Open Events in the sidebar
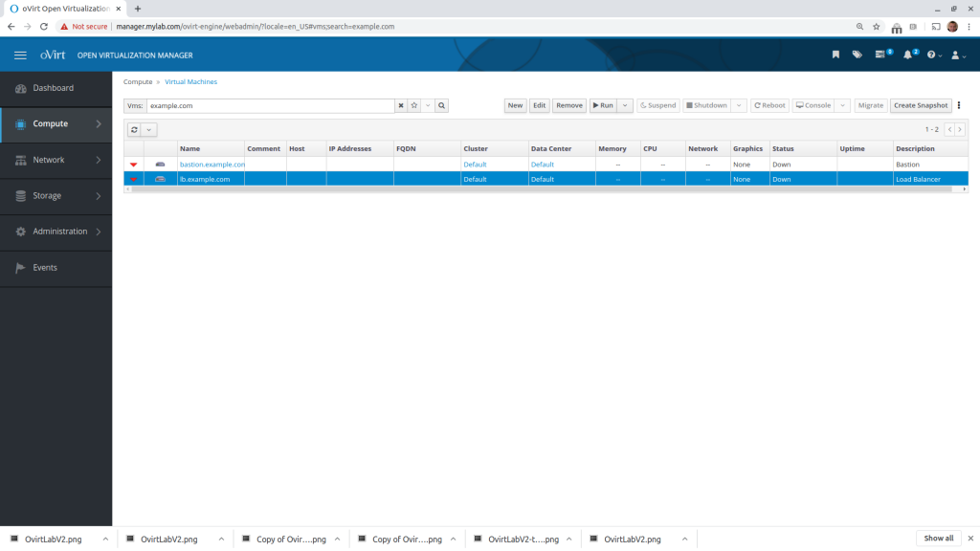980x551 pixels. [56, 268]
